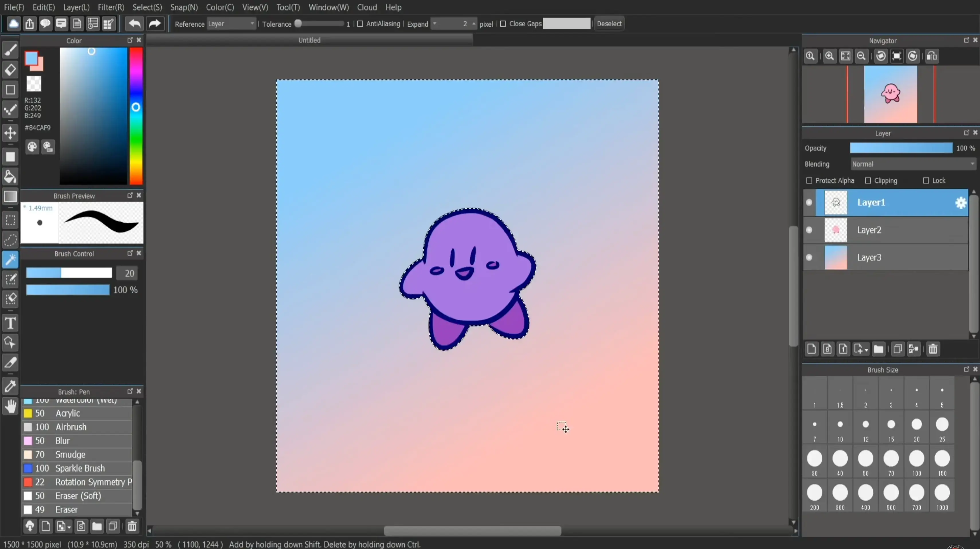Select the Eyedropper tool

point(10,386)
